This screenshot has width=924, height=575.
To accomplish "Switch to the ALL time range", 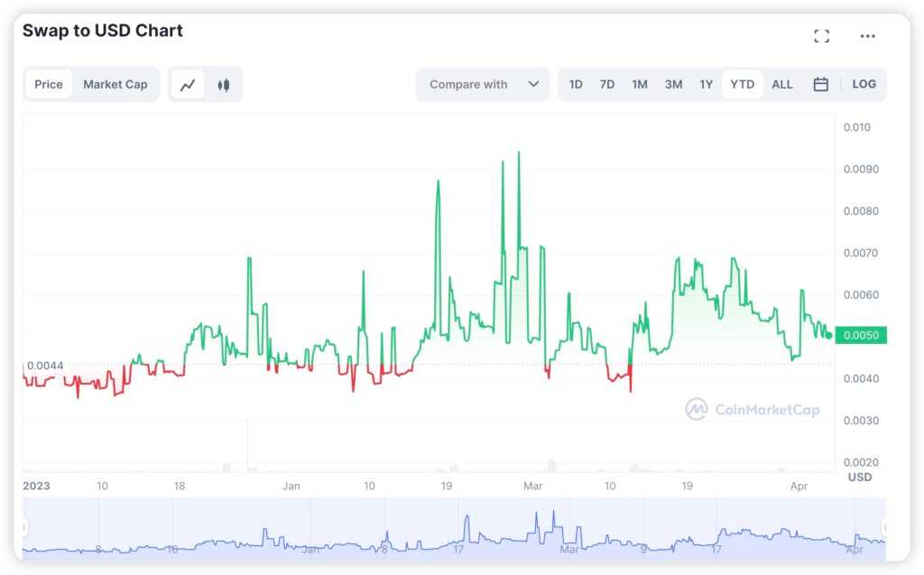I will pyautogui.click(x=781, y=84).
